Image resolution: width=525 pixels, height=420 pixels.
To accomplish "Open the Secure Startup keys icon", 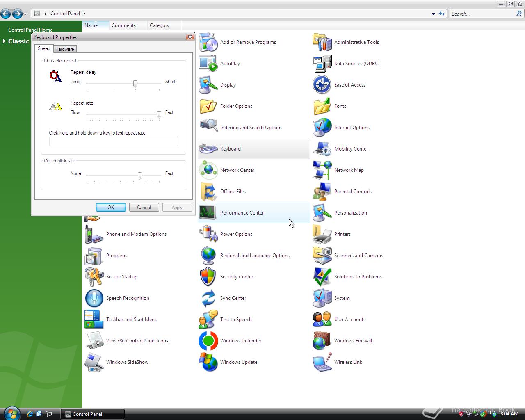I will [94, 277].
